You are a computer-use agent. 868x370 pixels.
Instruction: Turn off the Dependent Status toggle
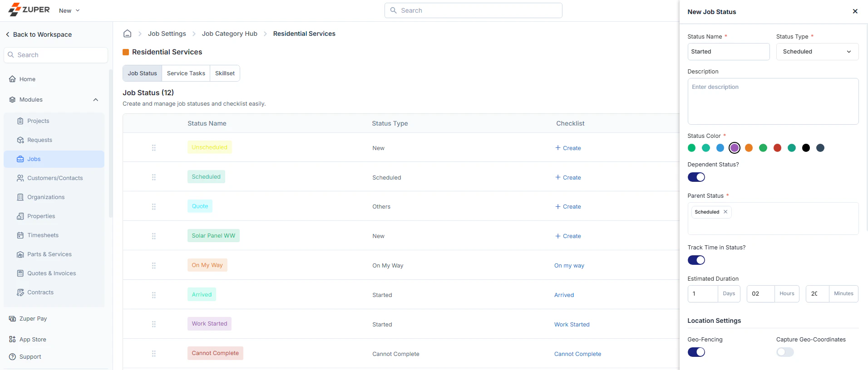coord(696,177)
